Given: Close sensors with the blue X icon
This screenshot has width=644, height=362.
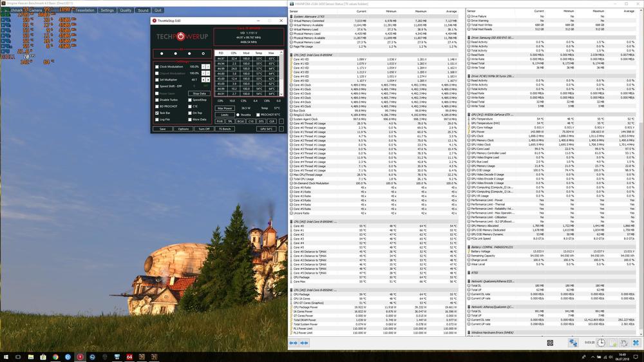Looking at the screenshot, I should tap(637, 343).
